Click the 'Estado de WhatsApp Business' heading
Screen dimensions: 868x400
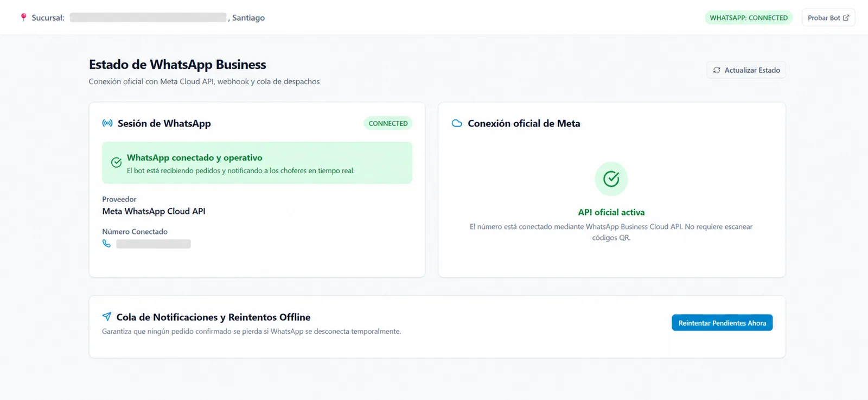(177, 64)
